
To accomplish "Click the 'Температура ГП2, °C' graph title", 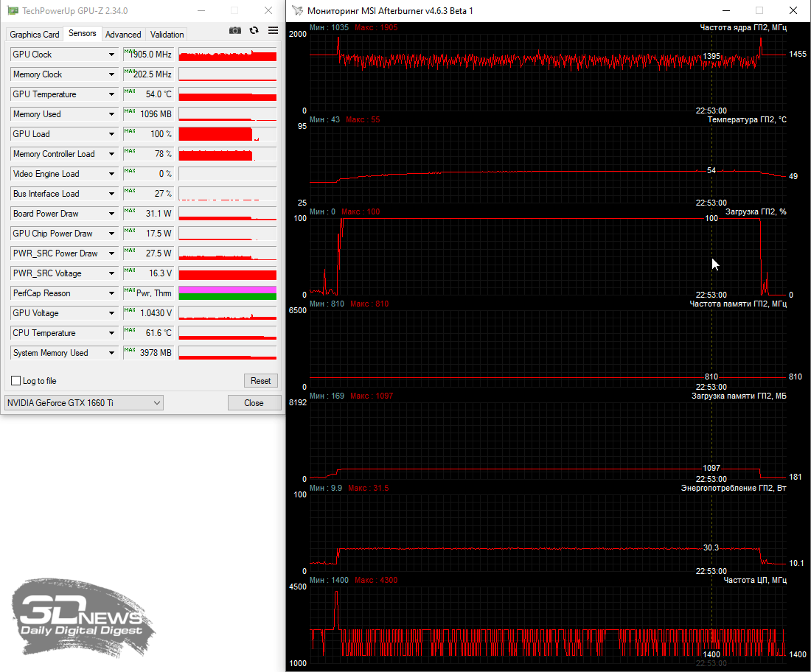I will [x=747, y=119].
